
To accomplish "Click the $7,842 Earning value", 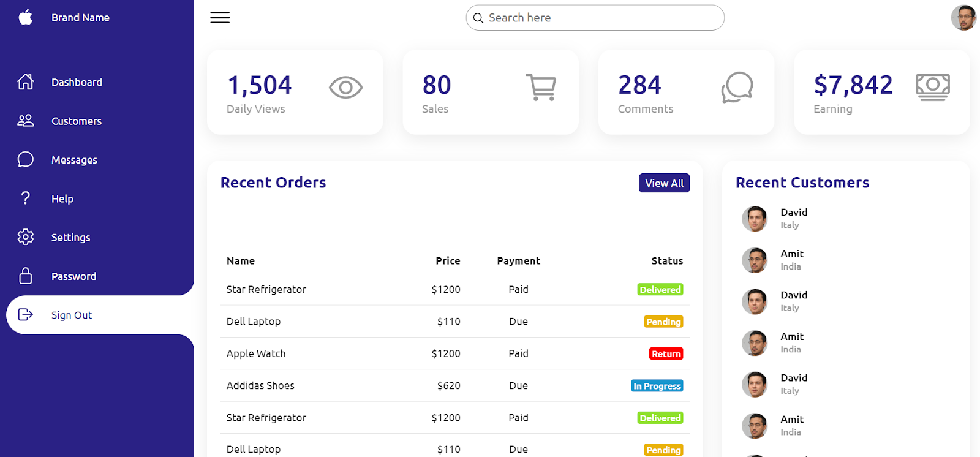I will coord(853,85).
